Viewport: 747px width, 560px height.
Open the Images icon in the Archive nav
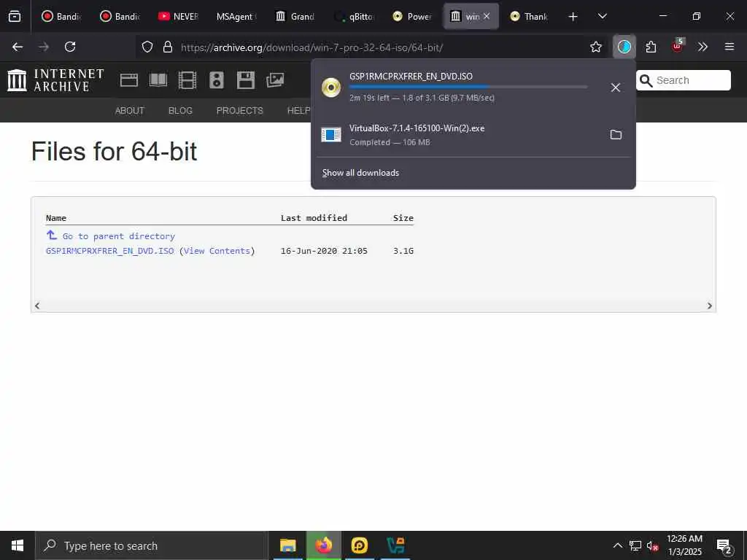coord(275,80)
